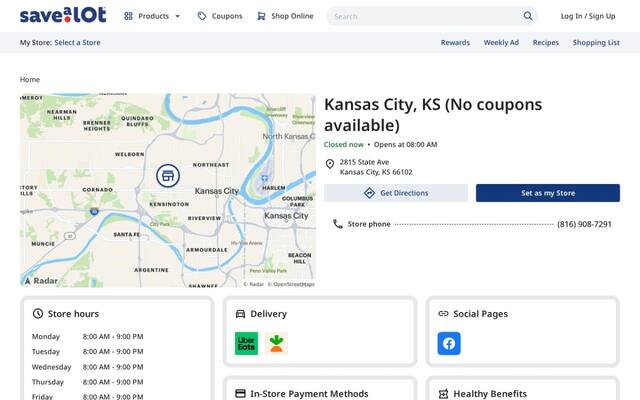Viewport: 640px width, 400px height.
Task: Click Opens at 08:00 AM text
Action: (x=405, y=144)
